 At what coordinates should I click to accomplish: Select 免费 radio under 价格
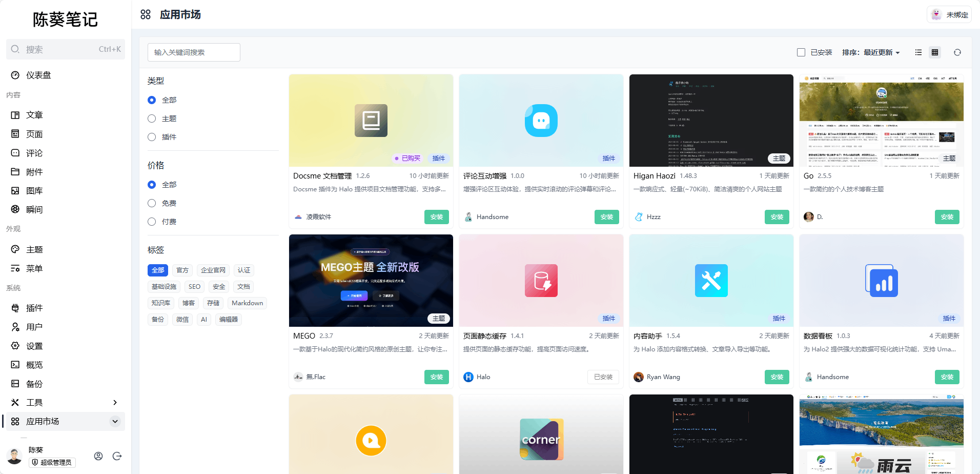pyautogui.click(x=152, y=203)
